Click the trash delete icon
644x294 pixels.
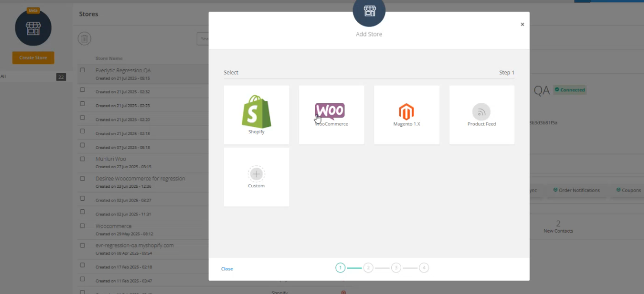click(85, 39)
